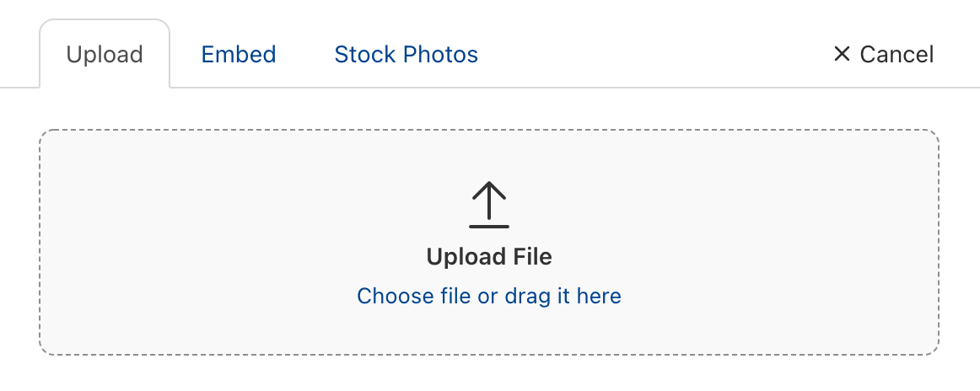Open the Stock Photos tab
This screenshot has height=391, width=980.
point(406,55)
